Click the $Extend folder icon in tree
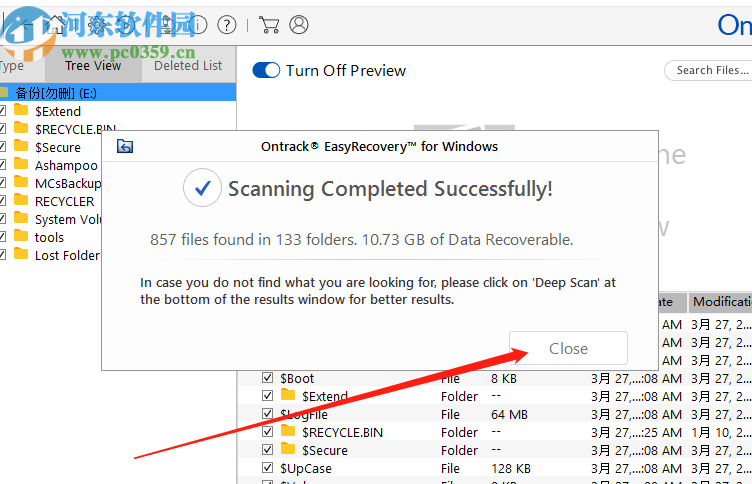The image size is (752, 484). click(21, 110)
